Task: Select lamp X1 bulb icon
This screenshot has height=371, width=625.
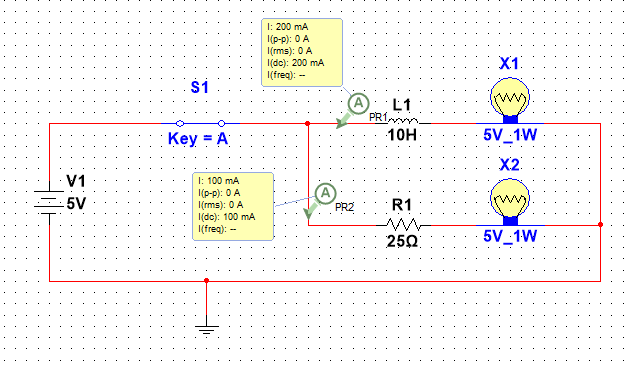Action: (510, 100)
